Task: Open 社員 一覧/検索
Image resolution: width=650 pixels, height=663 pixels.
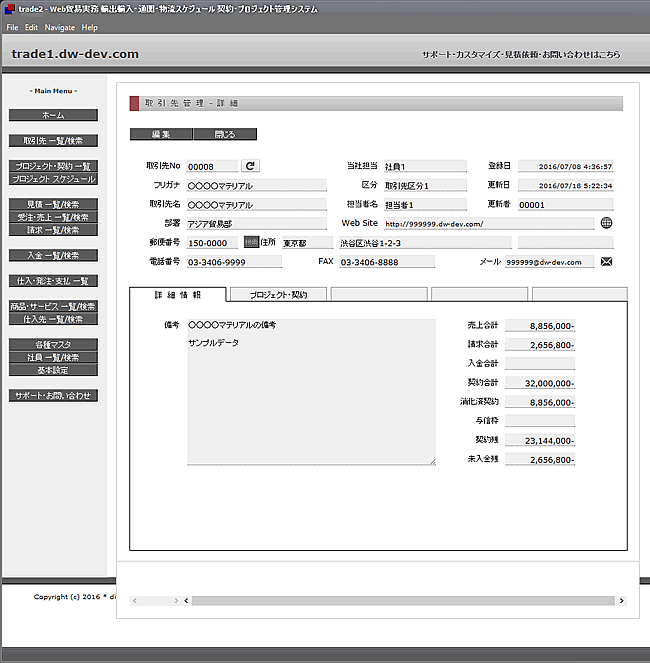Action: pos(53,357)
